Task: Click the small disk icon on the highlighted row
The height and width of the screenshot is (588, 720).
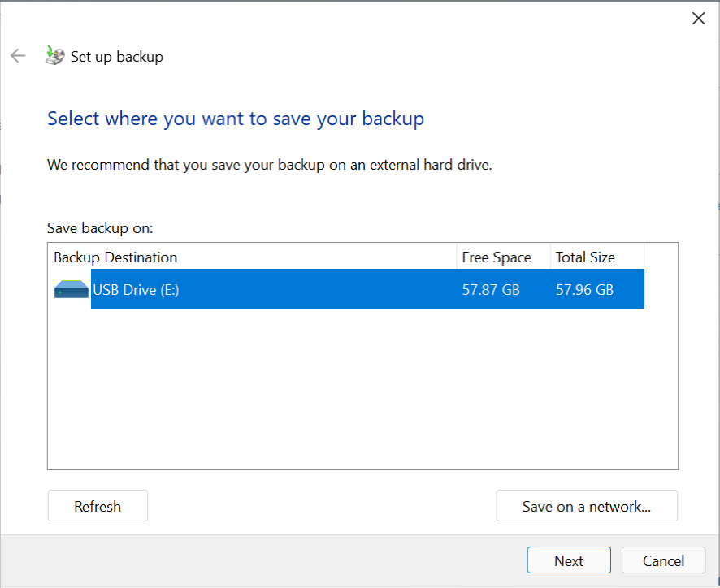Action: pyautogui.click(x=71, y=288)
